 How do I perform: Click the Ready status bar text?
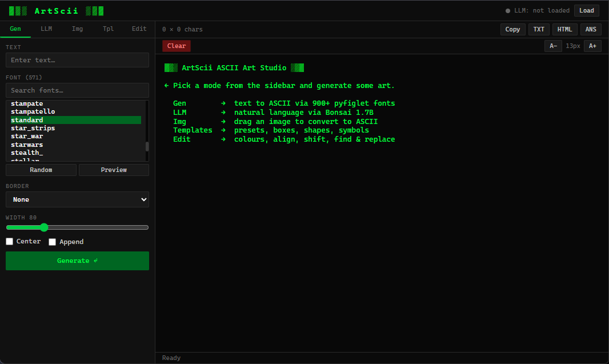click(x=171, y=358)
